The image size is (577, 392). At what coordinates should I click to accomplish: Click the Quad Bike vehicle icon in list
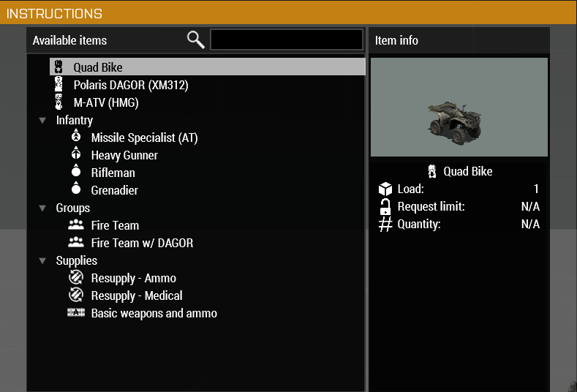click(x=59, y=67)
